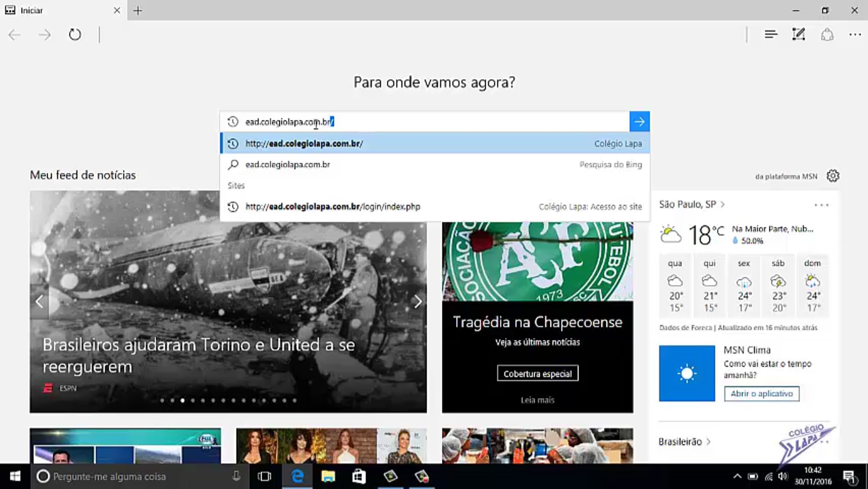Click the last carousel indicator dot
Screen dimensions: 868x489
pyautogui.click(x=295, y=400)
